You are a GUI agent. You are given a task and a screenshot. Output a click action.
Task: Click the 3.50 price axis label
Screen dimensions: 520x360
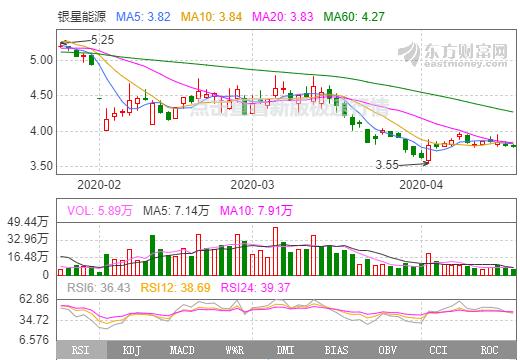click(42, 166)
